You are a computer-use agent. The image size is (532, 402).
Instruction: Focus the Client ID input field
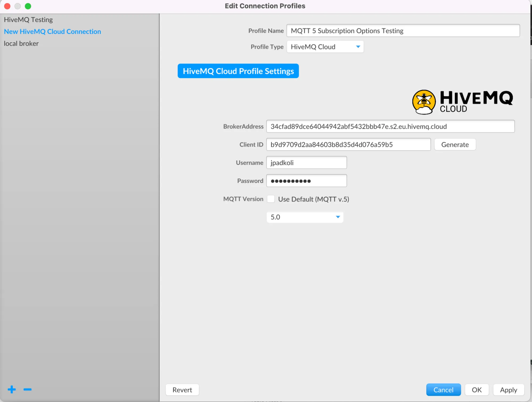click(x=348, y=145)
